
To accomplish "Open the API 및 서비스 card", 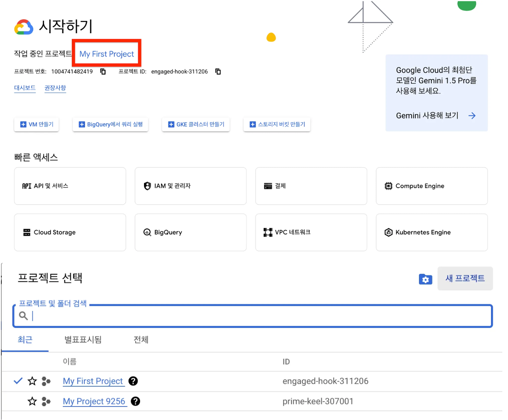I will point(70,186).
